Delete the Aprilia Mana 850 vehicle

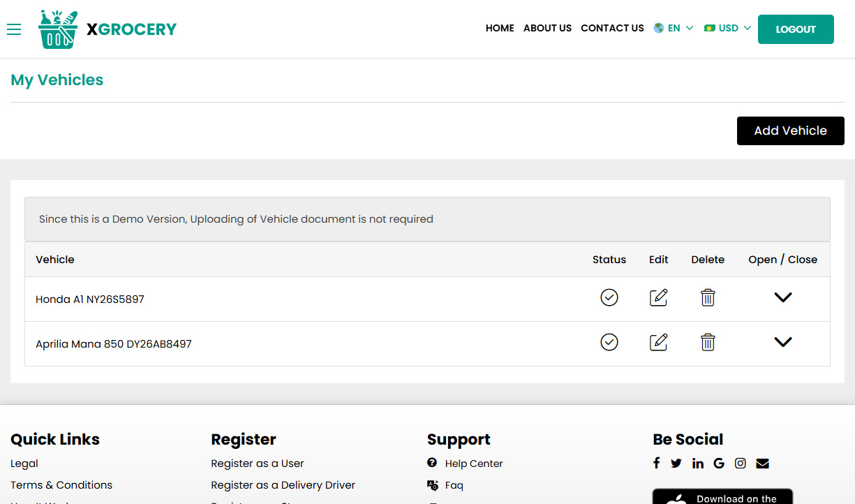(x=708, y=343)
